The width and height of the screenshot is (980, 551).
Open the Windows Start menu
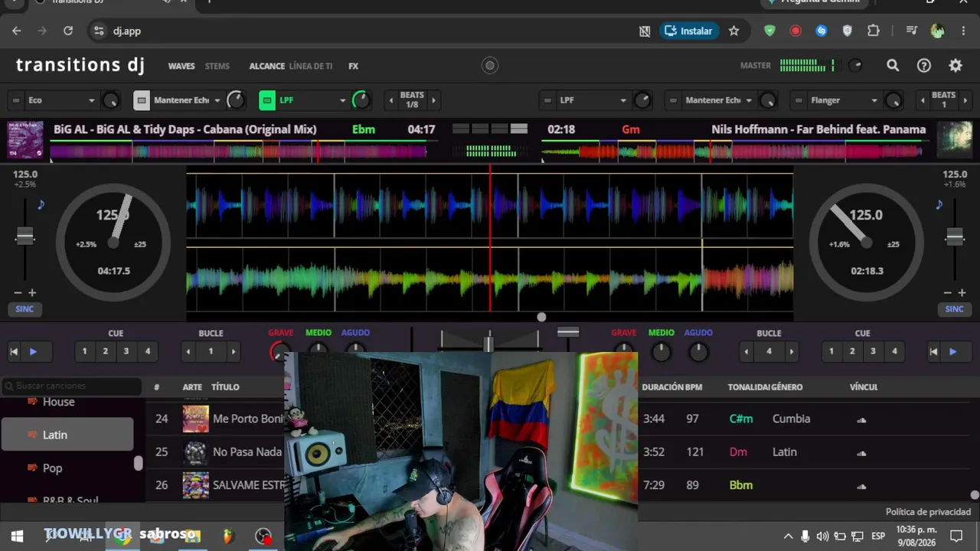click(x=17, y=536)
